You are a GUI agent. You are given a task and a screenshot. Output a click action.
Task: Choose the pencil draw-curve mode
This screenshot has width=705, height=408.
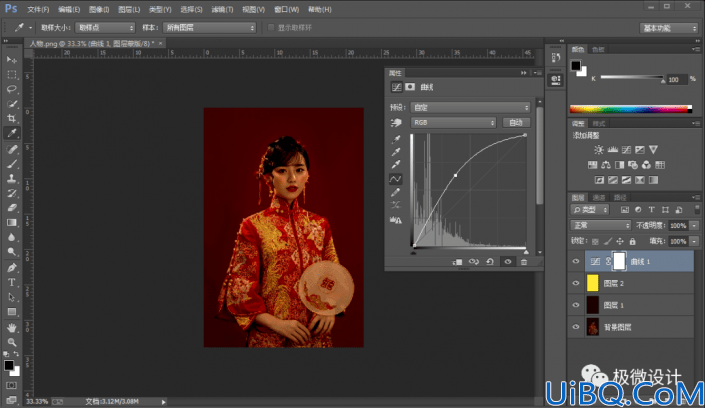(x=396, y=193)
